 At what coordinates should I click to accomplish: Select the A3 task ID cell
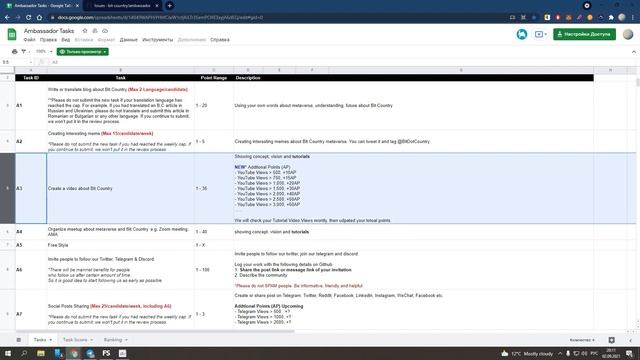coord(31,188)
